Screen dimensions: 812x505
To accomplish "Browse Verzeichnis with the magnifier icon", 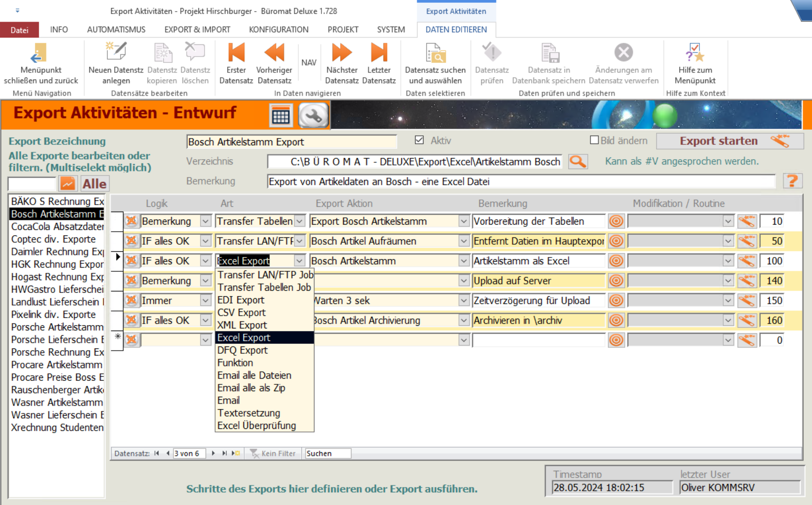I will [578, 162].
